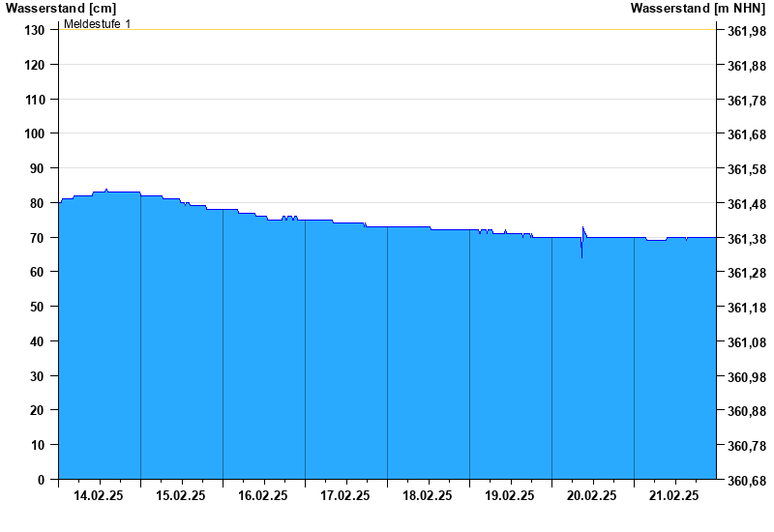Click the 360,68 value on the right axis

pyautogui.click(x=746, y=481)
